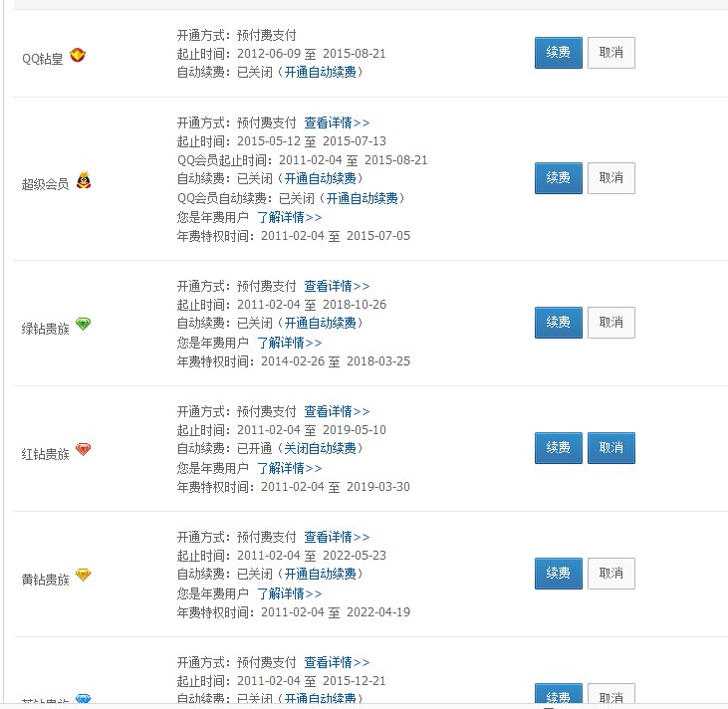
Task: Click the QQ钻皇 service name
Action: point(42,59)
